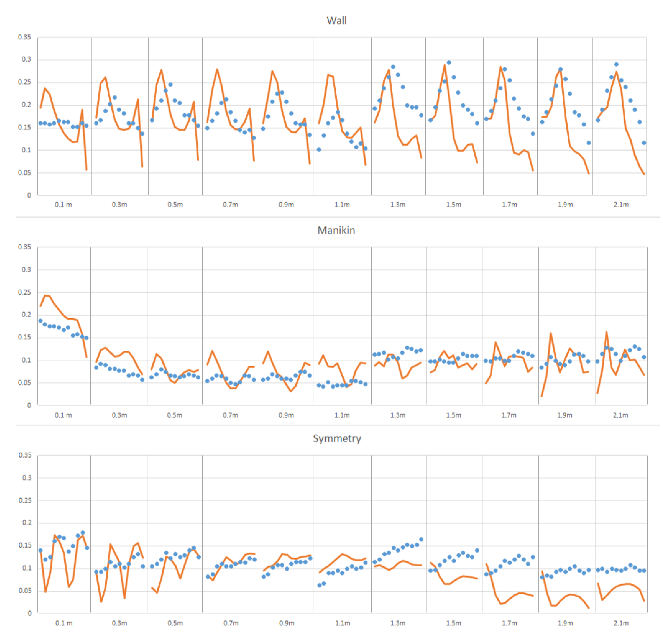
Task: Click the 0.35 y-axis label of Wall chart
Action: (x=24, y=37)
